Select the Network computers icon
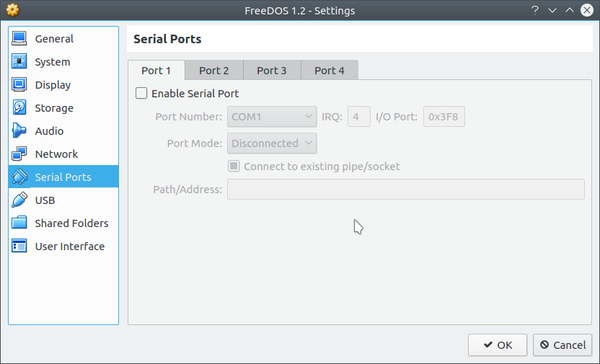The width and height of the screenshot is (600, 364). click(x=19, y=154)
